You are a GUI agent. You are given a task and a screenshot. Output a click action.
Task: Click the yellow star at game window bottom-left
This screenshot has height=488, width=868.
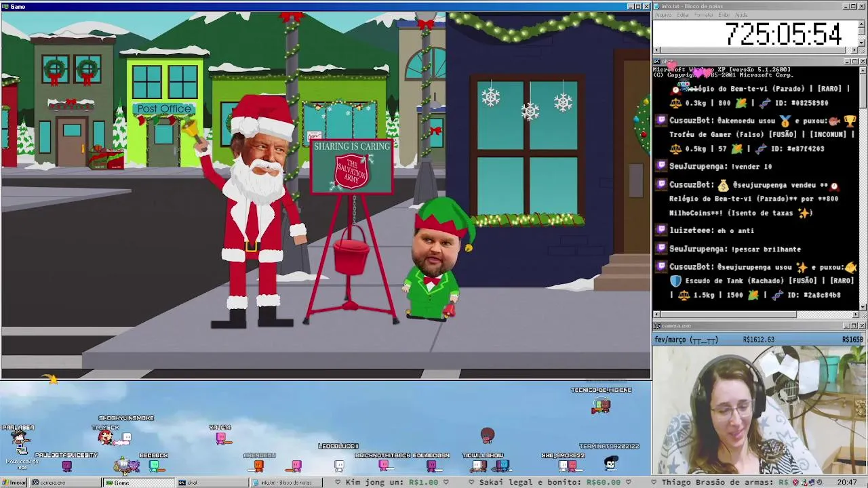point(52,379)
